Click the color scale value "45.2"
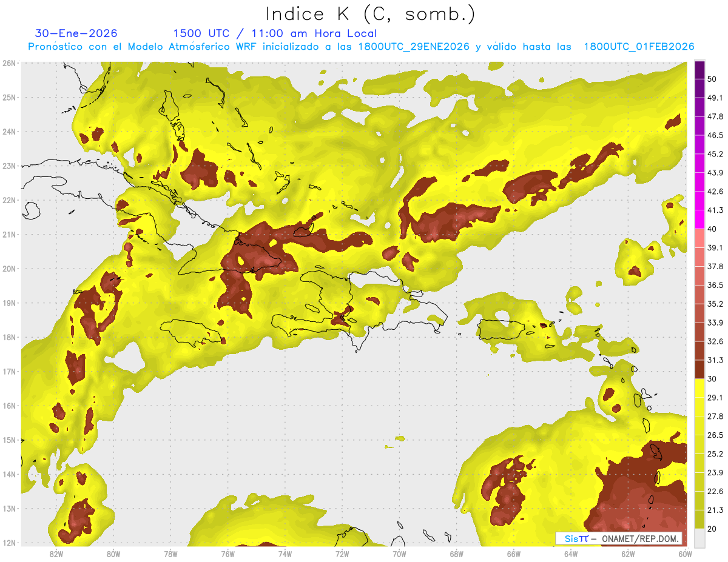728x562 pixels. 715,154
